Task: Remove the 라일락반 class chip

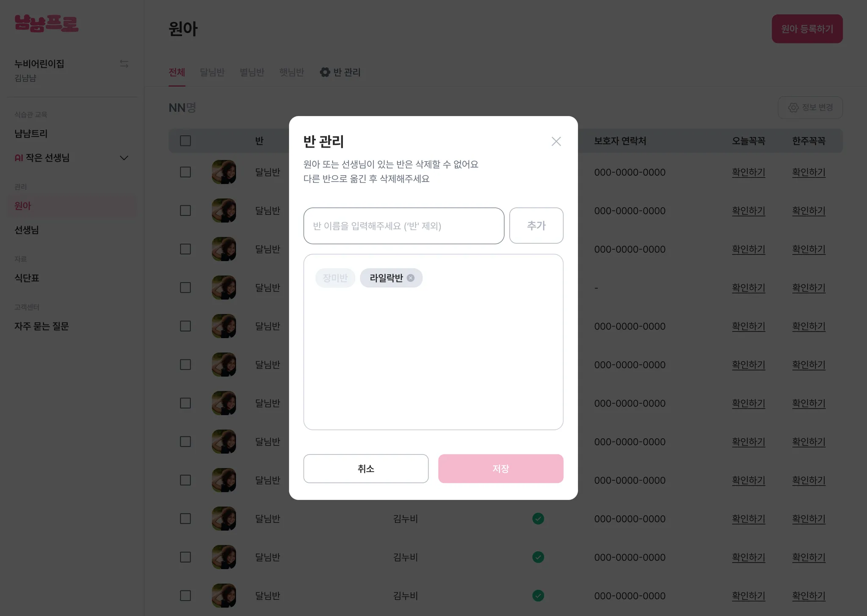Action: click(x=410, y=278)
